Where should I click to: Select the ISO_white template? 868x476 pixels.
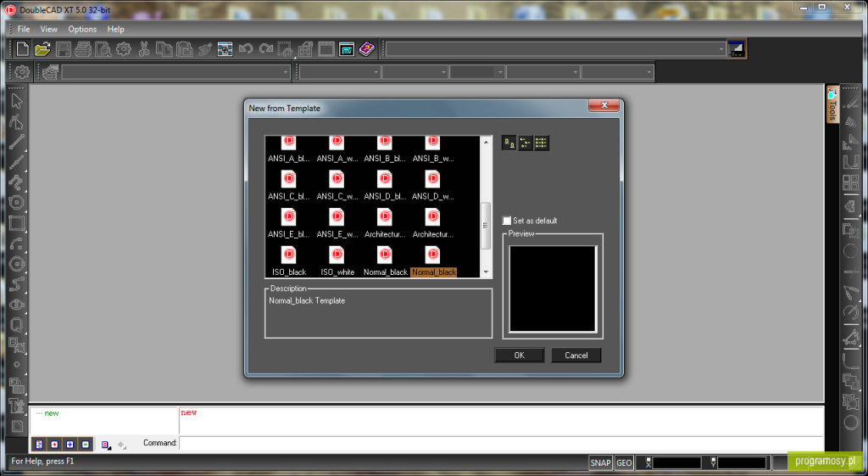coord(337,261)
